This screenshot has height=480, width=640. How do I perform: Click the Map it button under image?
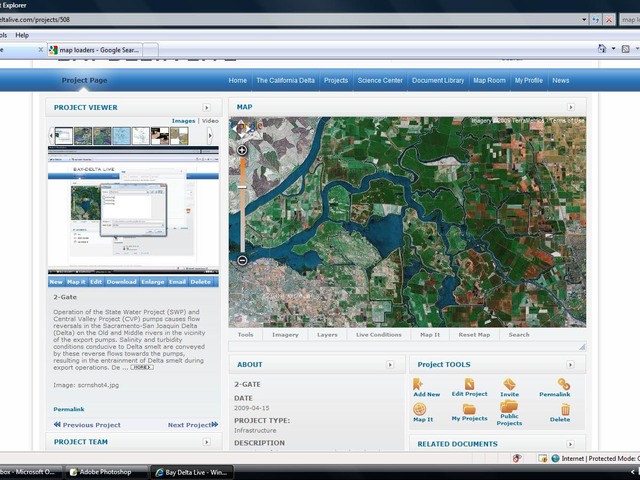pos(76,282)
